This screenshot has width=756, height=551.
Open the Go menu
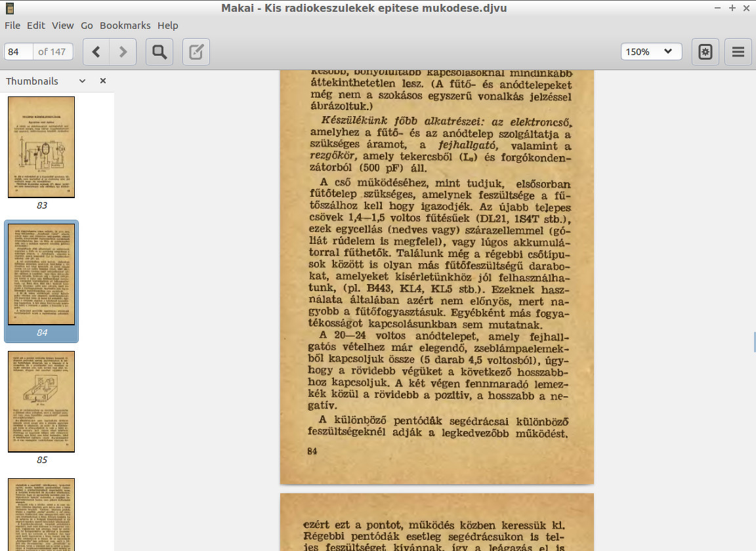(87, 26)
